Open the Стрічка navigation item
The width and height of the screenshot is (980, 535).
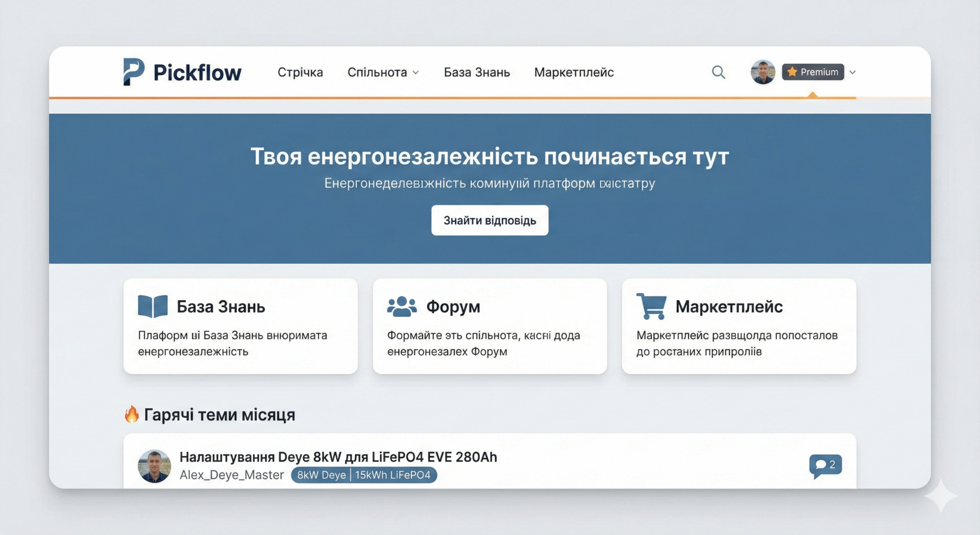click(300, 72)
